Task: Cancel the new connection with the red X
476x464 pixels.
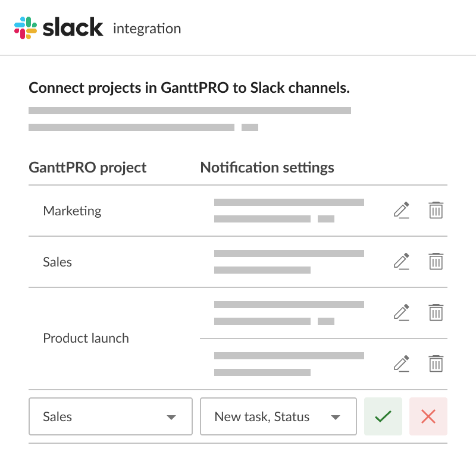Action: coord(427,416)
